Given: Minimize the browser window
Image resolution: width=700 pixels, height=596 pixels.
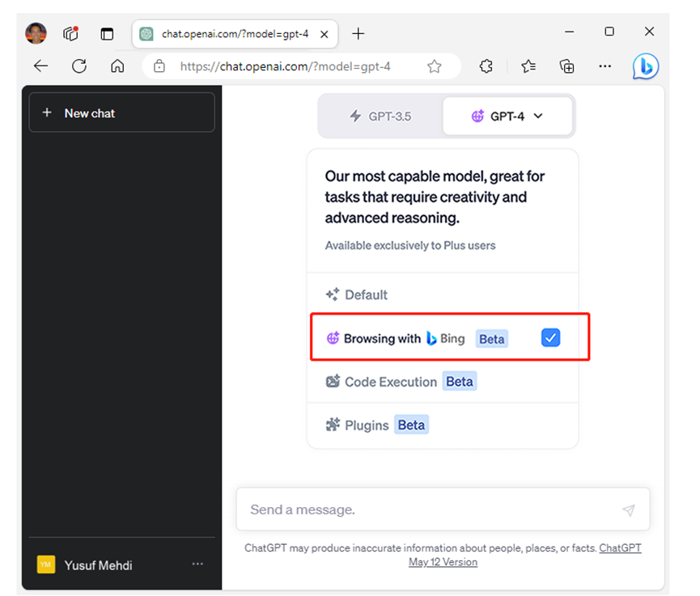Looking at the screenshot, I should pos(569,32).
